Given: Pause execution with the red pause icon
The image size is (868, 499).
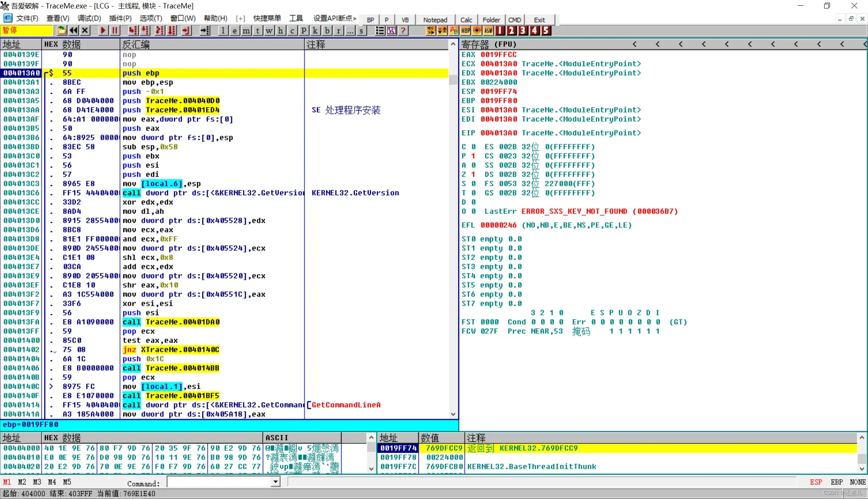Looking at the screenshot, I should pyautogui.click(x=115, y=30).
